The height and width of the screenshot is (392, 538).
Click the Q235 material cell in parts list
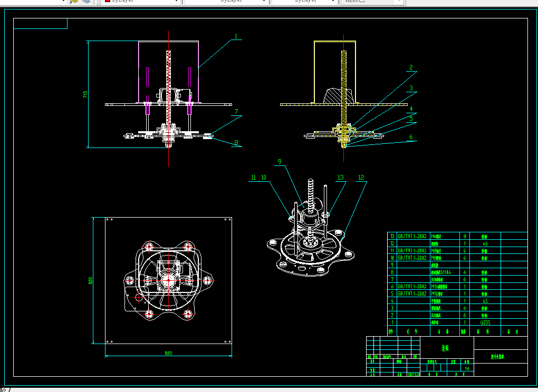tap(485, 322)
